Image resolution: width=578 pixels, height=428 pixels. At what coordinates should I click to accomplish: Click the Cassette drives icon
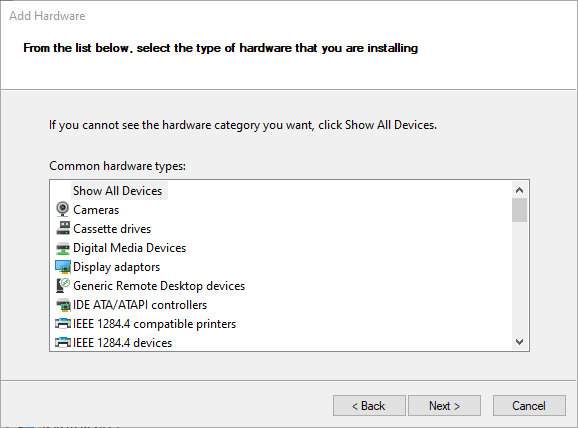coord(63,228)
